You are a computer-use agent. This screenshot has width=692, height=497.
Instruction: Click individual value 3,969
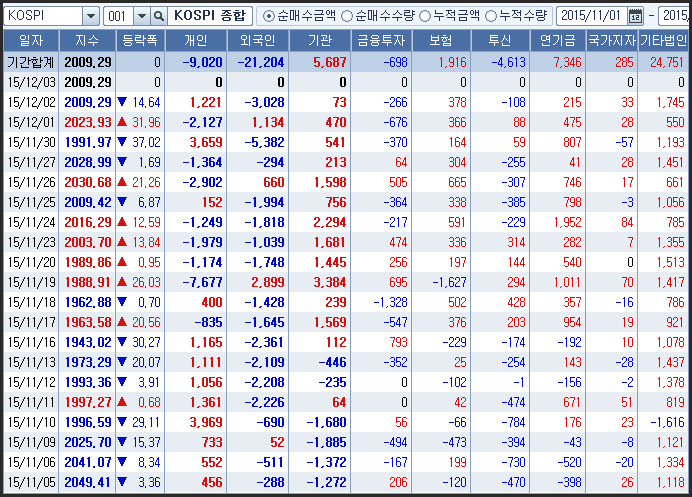(x=206, y=422)
